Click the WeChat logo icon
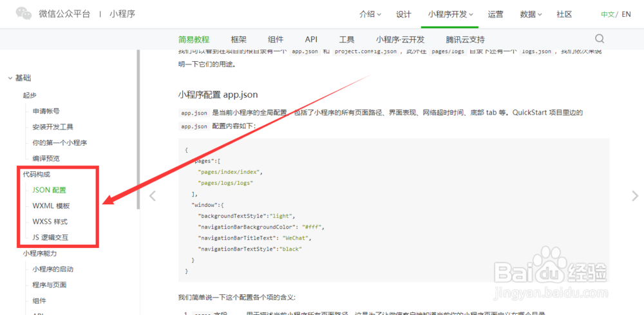 coord(23,13)
